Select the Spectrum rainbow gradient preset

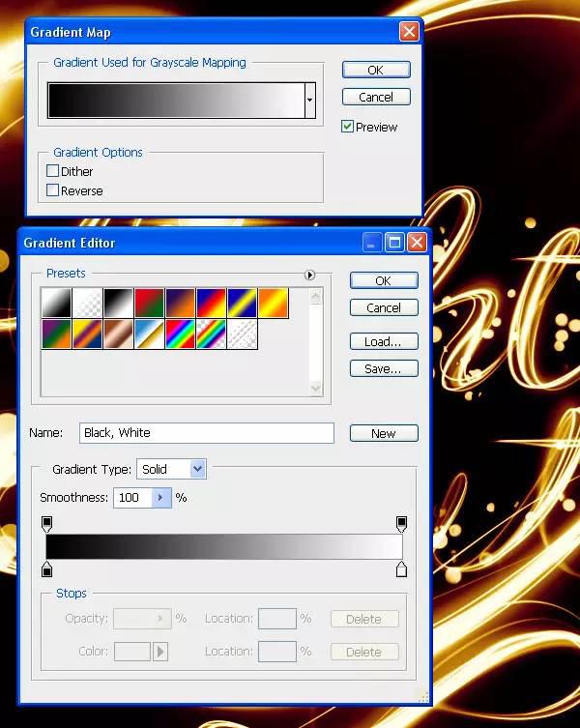pos(180,335)
